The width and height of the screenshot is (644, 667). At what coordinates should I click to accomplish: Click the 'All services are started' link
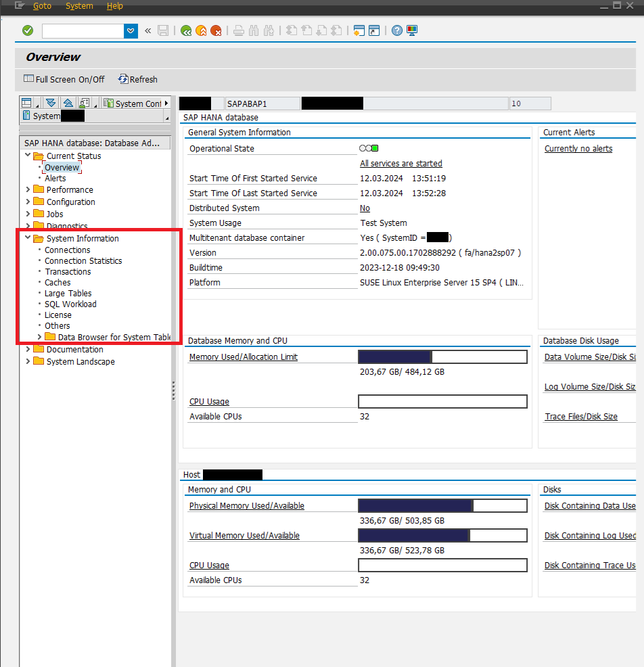click(401, 163)
